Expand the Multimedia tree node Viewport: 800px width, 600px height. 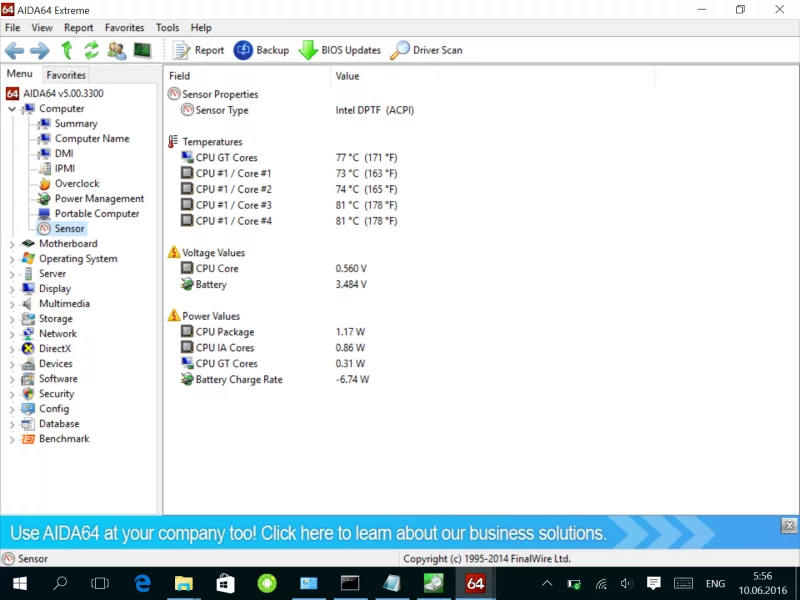click(12, 305)
